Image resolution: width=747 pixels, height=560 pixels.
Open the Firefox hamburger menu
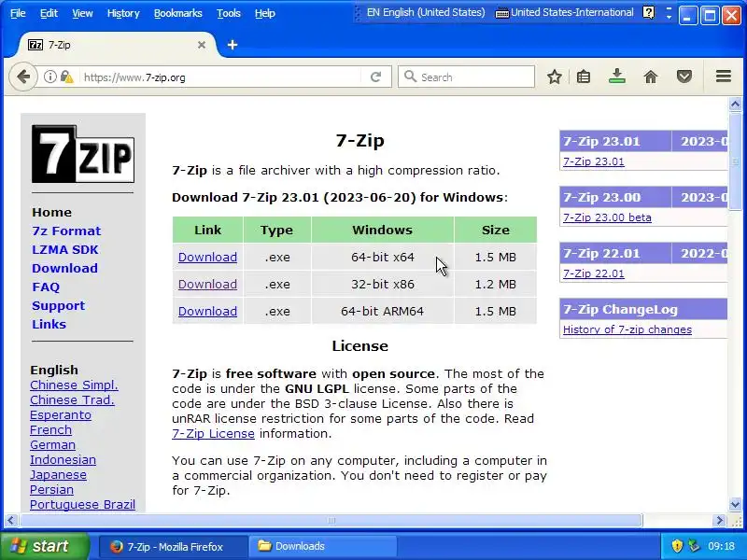pyautogui.click(x=723, y=77)
